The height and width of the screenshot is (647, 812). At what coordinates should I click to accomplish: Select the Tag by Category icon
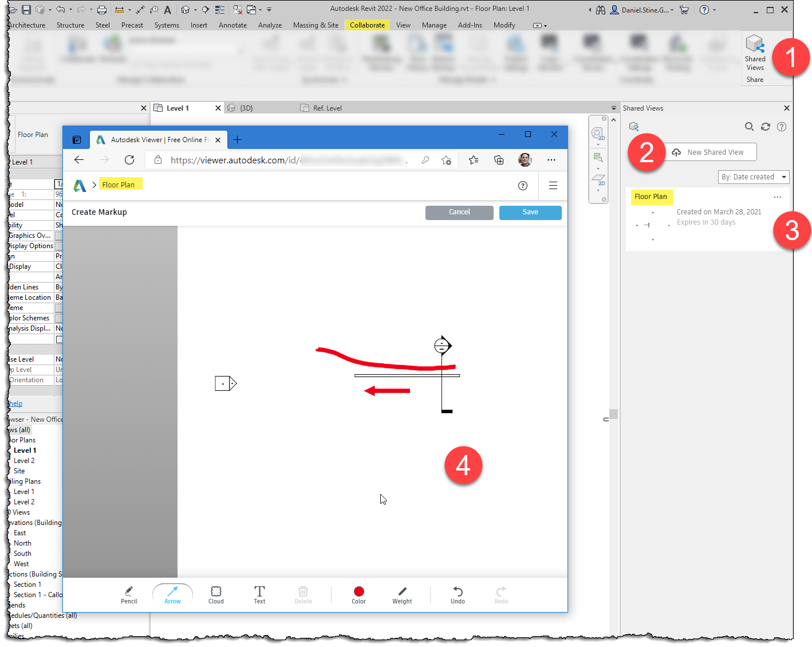(154, 10)
